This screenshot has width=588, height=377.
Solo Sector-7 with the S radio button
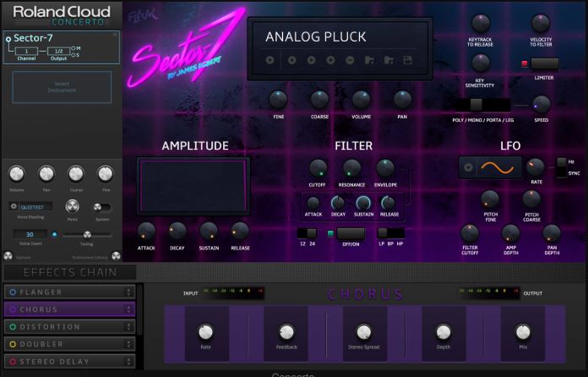[x=73, y=55]
